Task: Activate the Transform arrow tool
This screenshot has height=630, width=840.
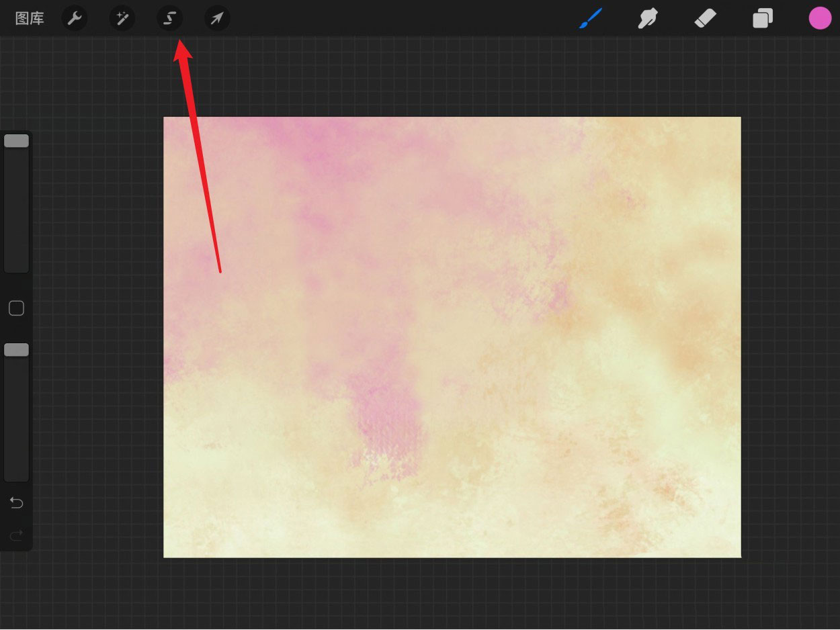Action: [217, 19]
